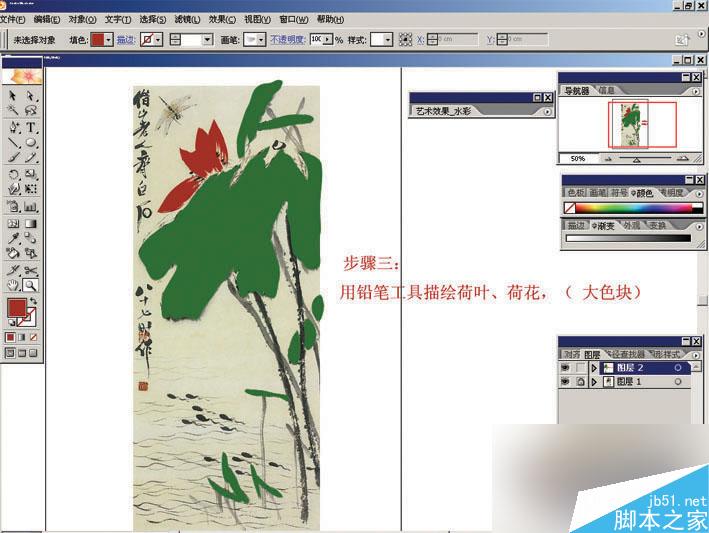Select the Symbol Sprayer tool
The image size is (709, 533).
point(14,207)
